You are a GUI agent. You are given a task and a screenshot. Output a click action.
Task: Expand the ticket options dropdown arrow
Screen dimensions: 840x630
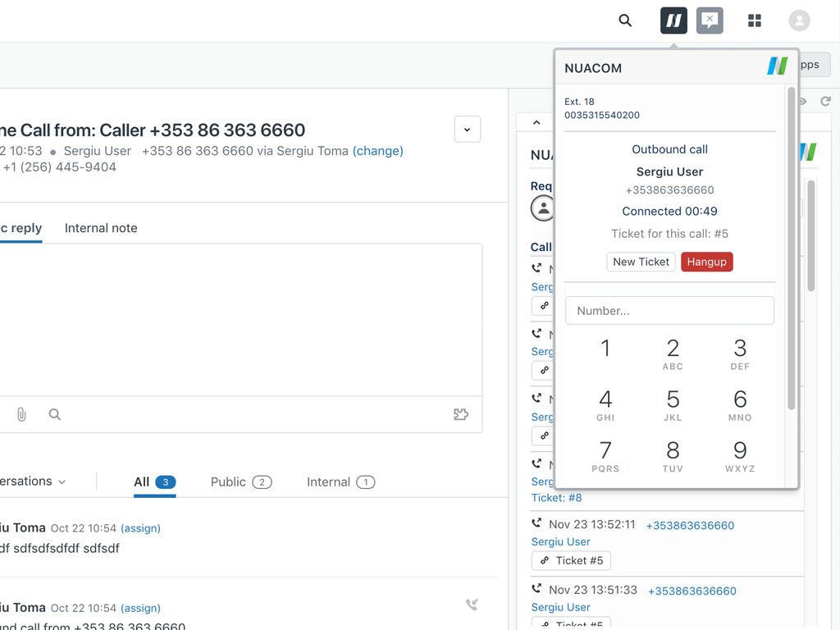(x=468, y=130)
